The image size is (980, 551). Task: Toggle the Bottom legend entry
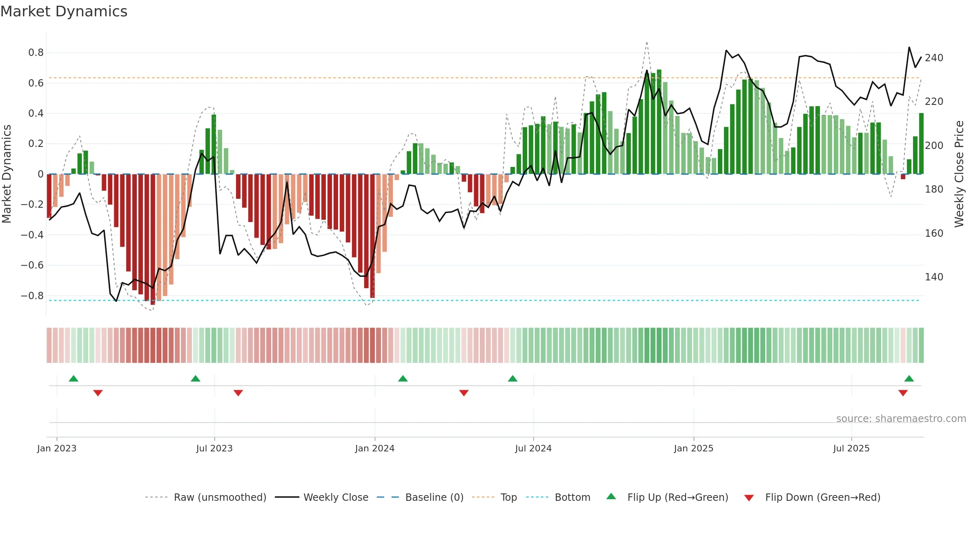click(558, 497)
